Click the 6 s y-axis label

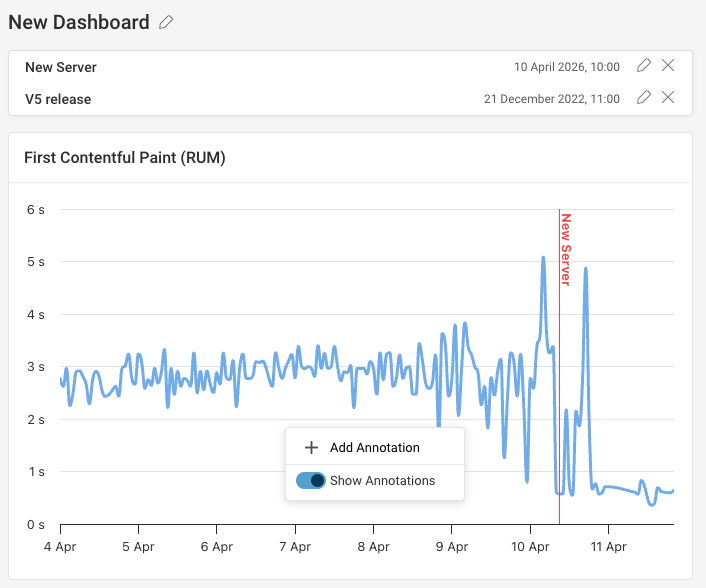pyautogui.click(x=36, y=209)
